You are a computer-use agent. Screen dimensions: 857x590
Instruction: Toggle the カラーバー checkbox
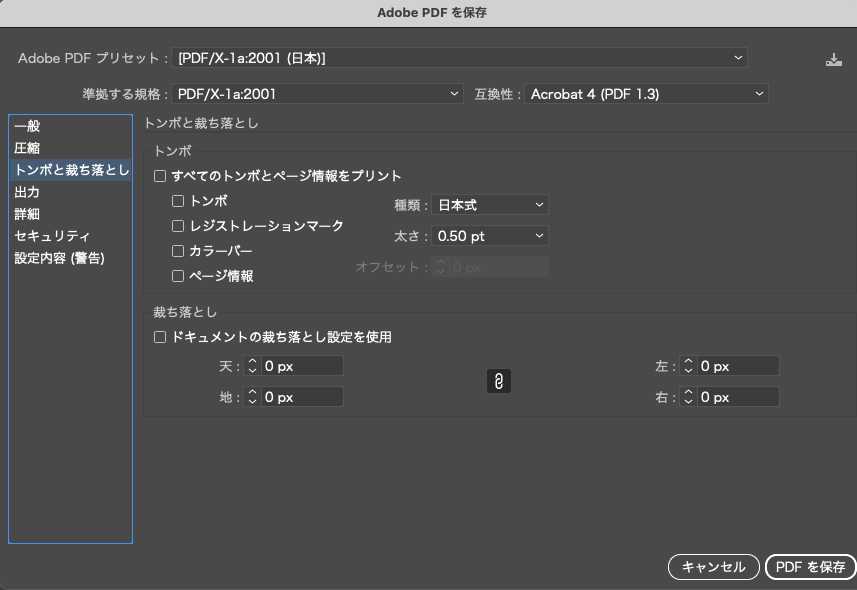tap(178, 251)
